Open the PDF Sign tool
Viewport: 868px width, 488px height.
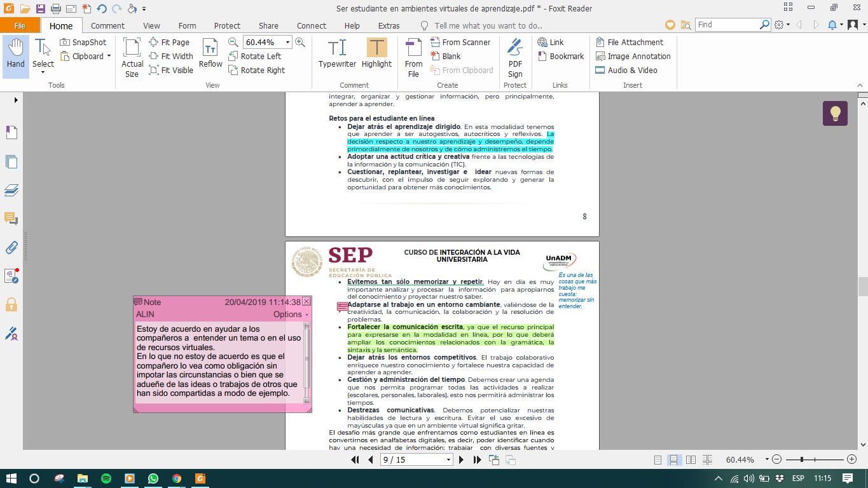(515, 57)
